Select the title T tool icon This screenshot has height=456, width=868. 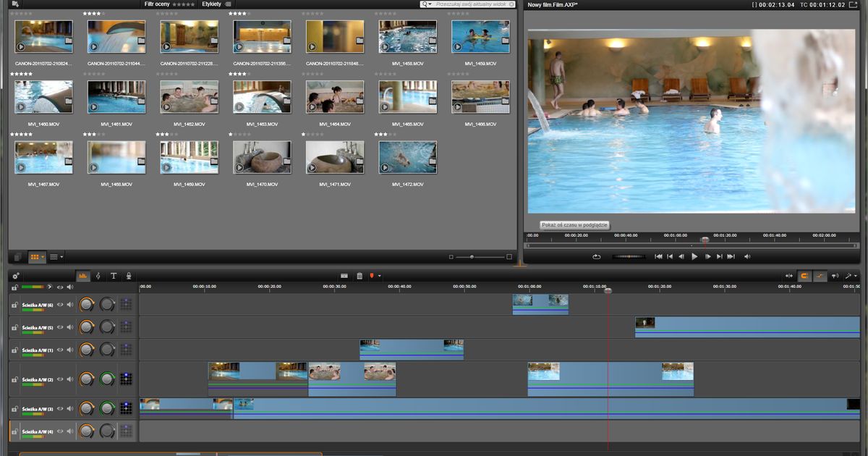click(114, 276)
